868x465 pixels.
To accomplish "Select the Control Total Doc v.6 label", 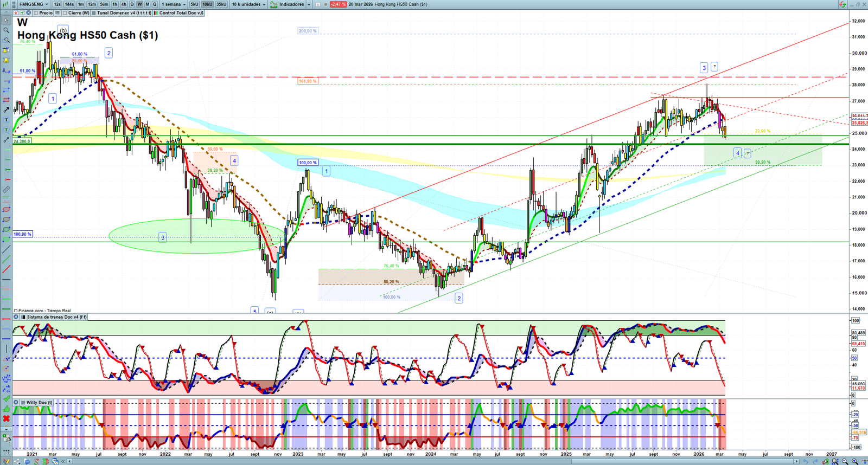I will click(x=181, y=13).
